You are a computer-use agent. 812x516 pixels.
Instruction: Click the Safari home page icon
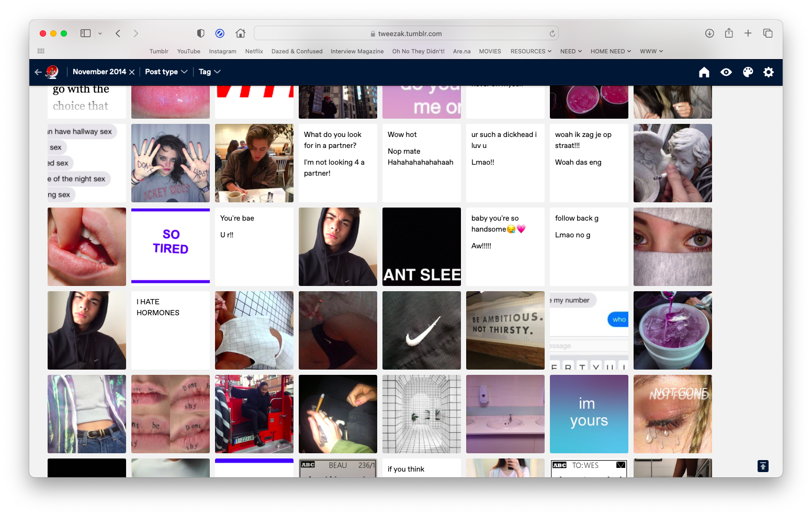241,33
